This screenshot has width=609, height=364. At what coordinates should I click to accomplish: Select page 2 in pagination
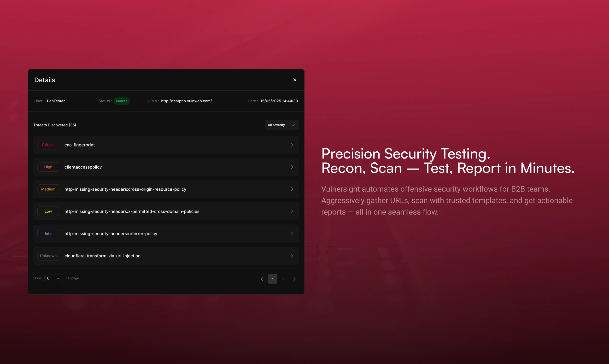click(283, 279)
